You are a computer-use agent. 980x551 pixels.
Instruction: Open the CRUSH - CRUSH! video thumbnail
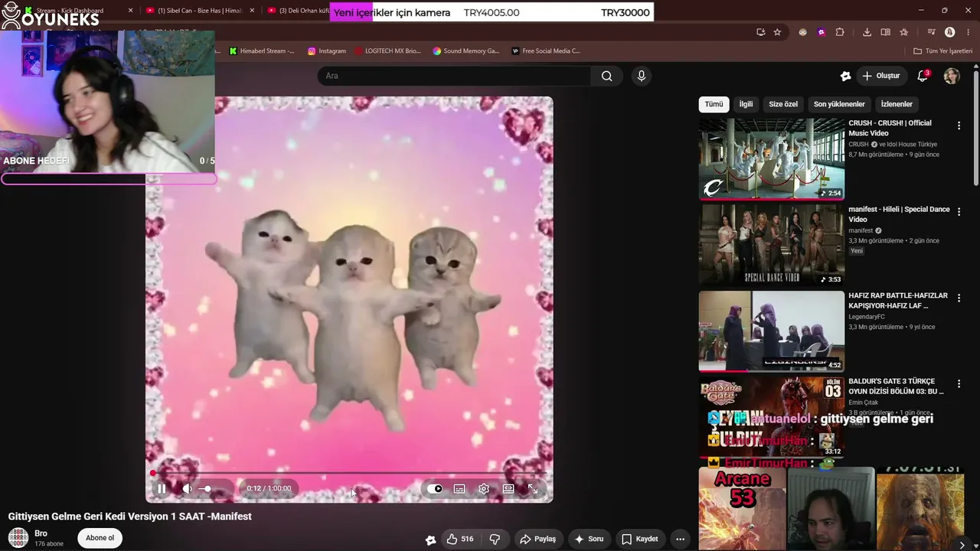pyautogui.click(x=772, y=158)
